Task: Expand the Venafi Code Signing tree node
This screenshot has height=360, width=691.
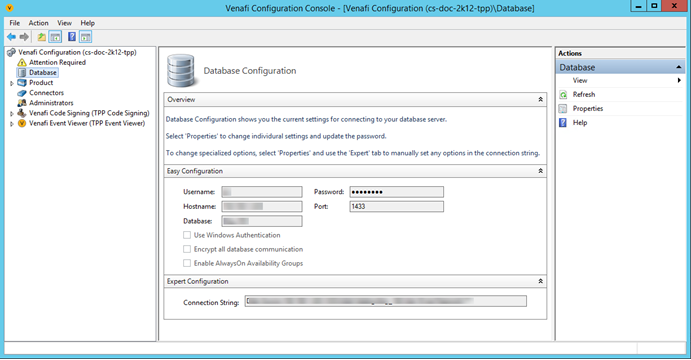Action: [12, 114]
